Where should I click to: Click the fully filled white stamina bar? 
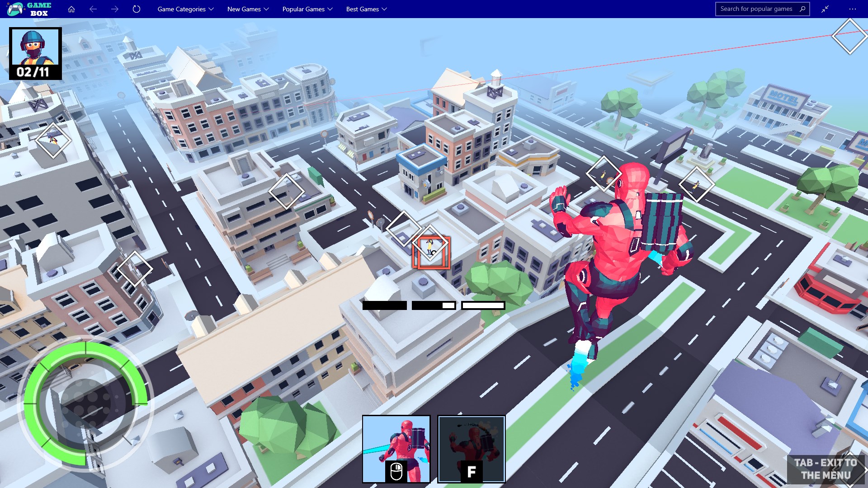point(483,305)
